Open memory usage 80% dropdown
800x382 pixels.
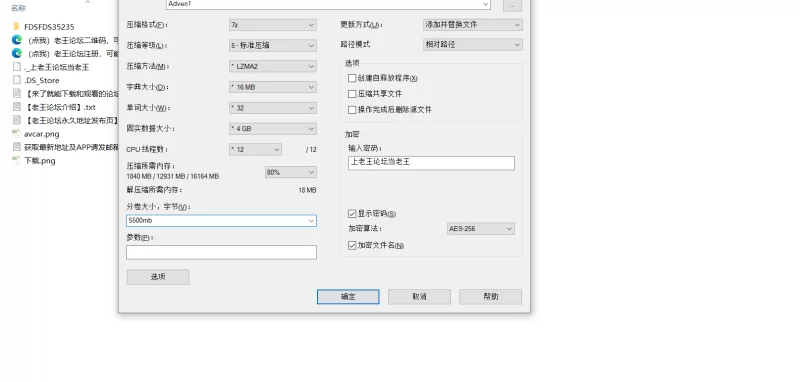click(x=291, y=172)
